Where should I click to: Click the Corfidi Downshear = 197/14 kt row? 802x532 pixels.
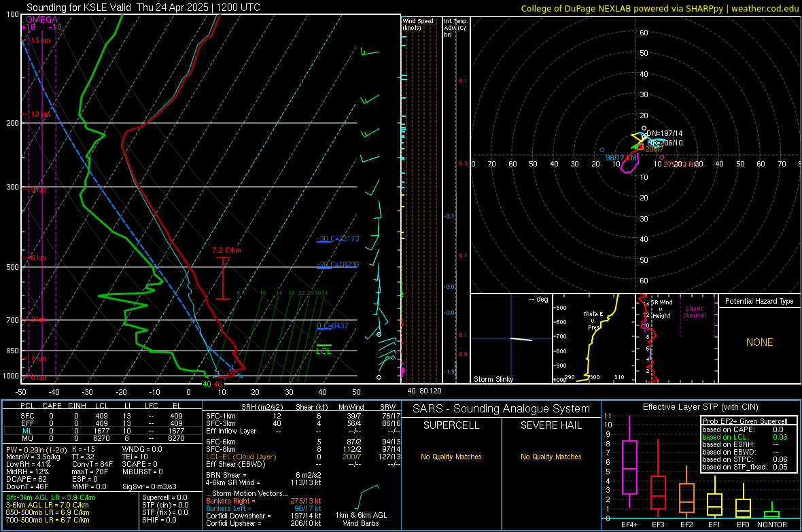point(264,516)
